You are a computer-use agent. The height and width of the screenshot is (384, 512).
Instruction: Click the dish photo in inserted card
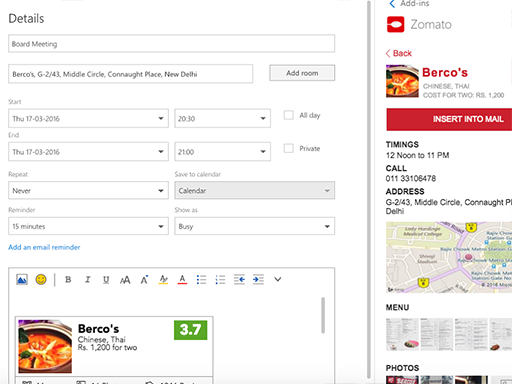45,346
